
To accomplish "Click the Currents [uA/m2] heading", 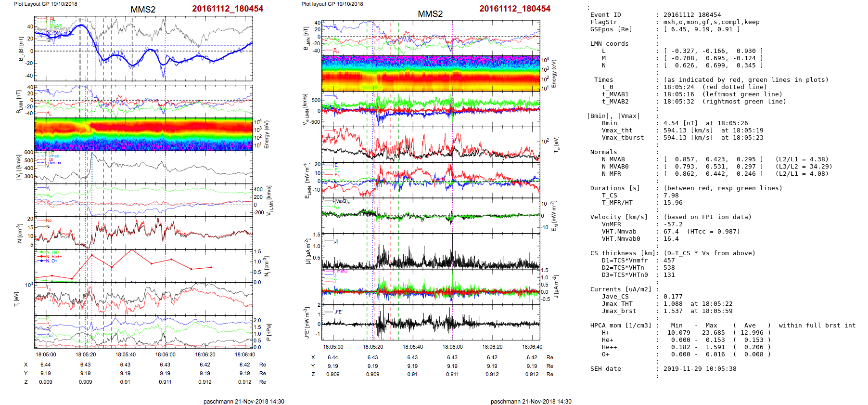I will coord(621,289).
